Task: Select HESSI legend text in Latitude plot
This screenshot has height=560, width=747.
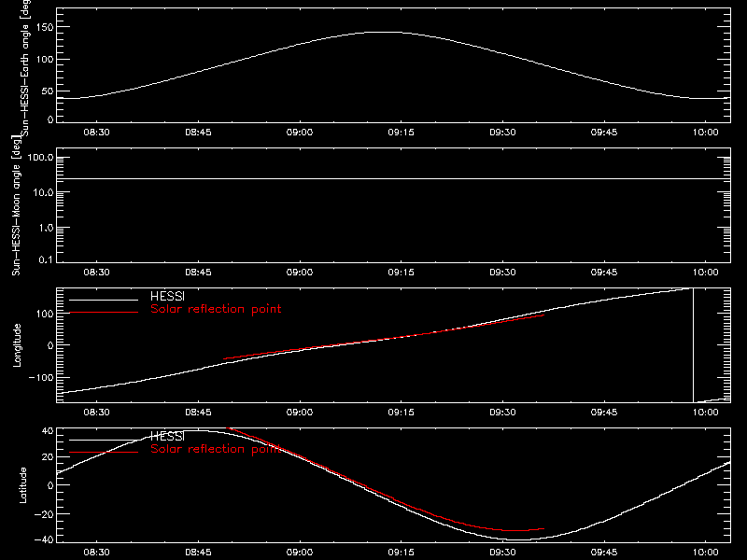Action: pyautogui.click(x=167, y=436)
